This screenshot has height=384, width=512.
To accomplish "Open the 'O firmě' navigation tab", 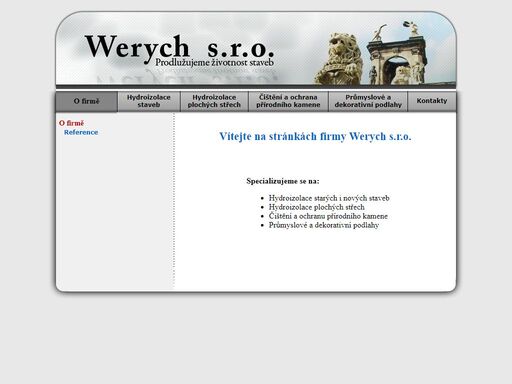I will coord(86,101).
